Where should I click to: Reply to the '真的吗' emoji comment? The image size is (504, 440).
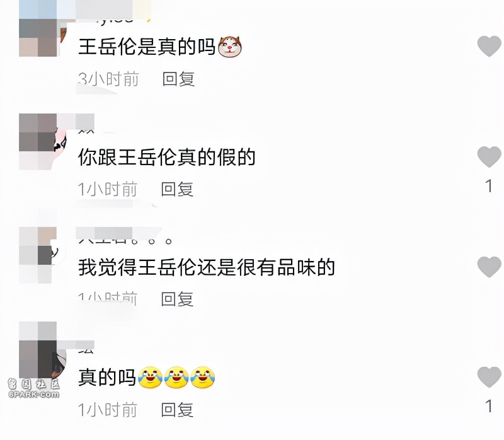pos(177,410)
